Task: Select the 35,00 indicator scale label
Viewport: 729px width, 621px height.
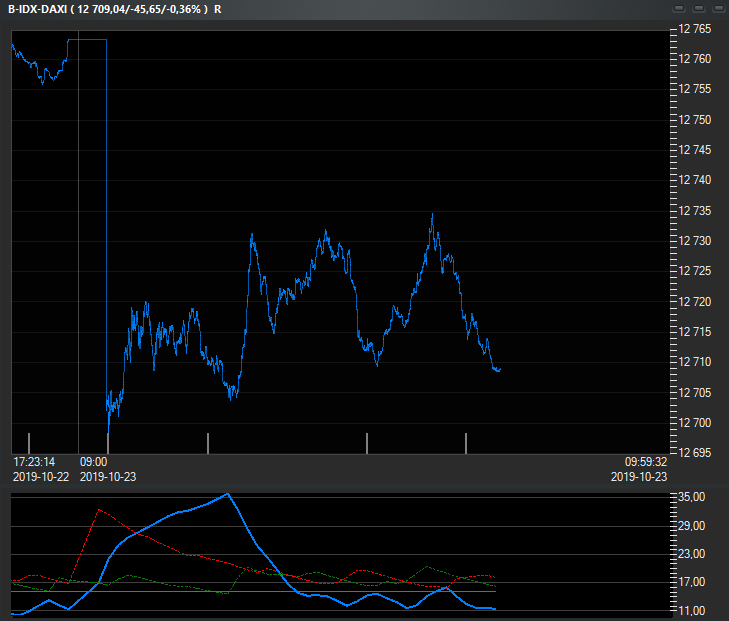Action: tap(693, 497)
